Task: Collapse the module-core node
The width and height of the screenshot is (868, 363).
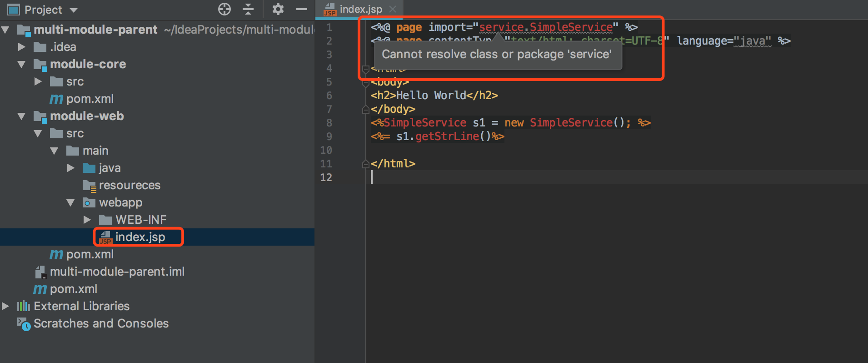Action: coord(21,65)
